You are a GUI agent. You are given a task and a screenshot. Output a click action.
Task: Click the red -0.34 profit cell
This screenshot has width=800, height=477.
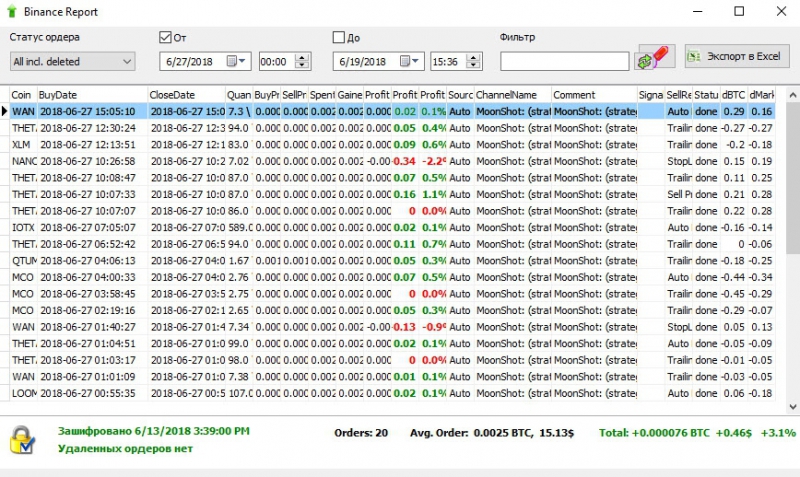tap(404, 161)
